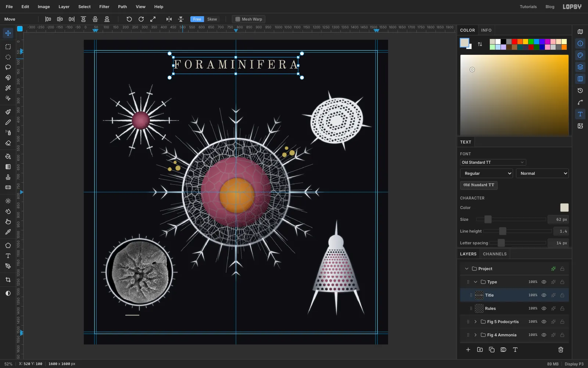The image size is (588, 368).
Task: Click the character Color swatch
Action: coord(564,208)
